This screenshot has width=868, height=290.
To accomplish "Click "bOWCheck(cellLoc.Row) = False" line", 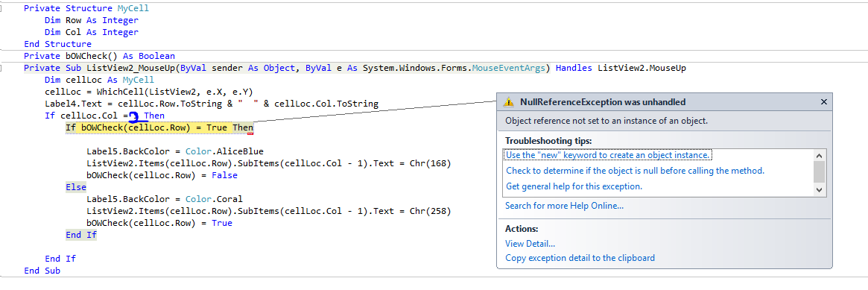I will click(162, 175).
